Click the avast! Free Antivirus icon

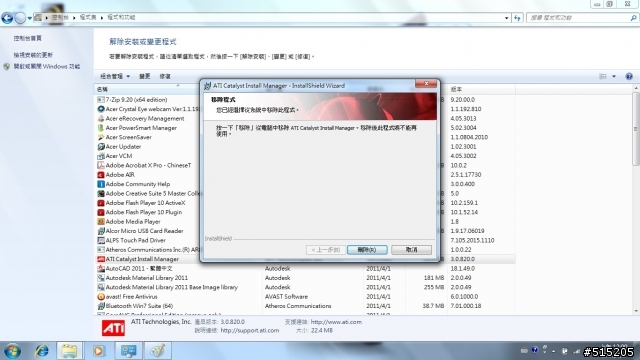[x=101, y=297]
